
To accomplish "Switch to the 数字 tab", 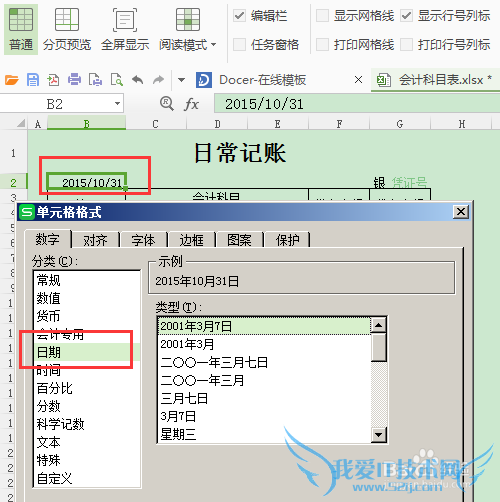I will (48, 239).
